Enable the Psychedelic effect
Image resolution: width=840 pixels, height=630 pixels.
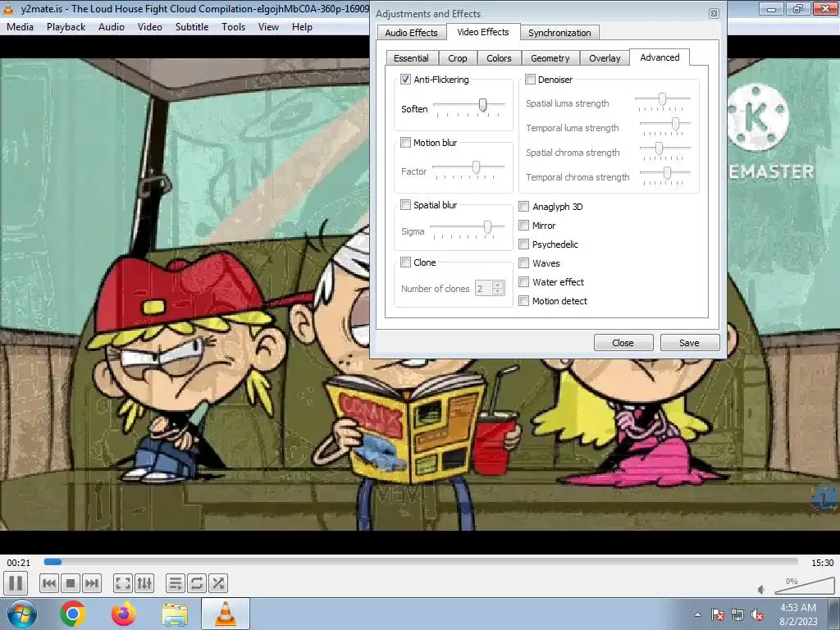point(524,244)
